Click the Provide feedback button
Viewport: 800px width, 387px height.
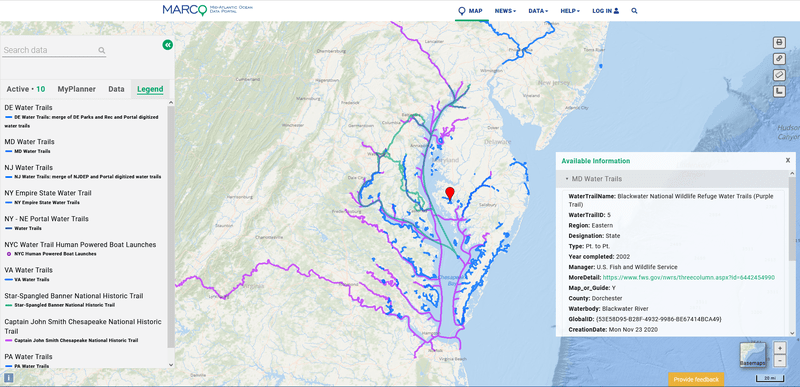tap(696, 379)
